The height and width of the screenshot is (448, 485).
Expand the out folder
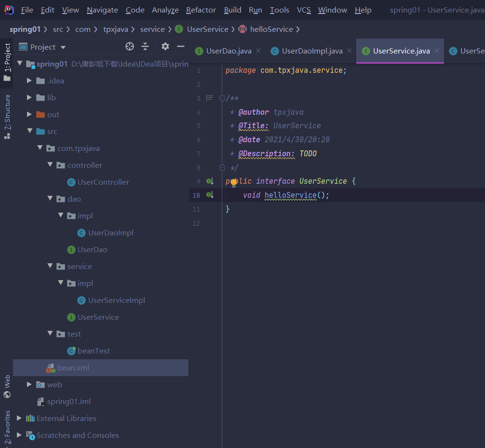29,114
